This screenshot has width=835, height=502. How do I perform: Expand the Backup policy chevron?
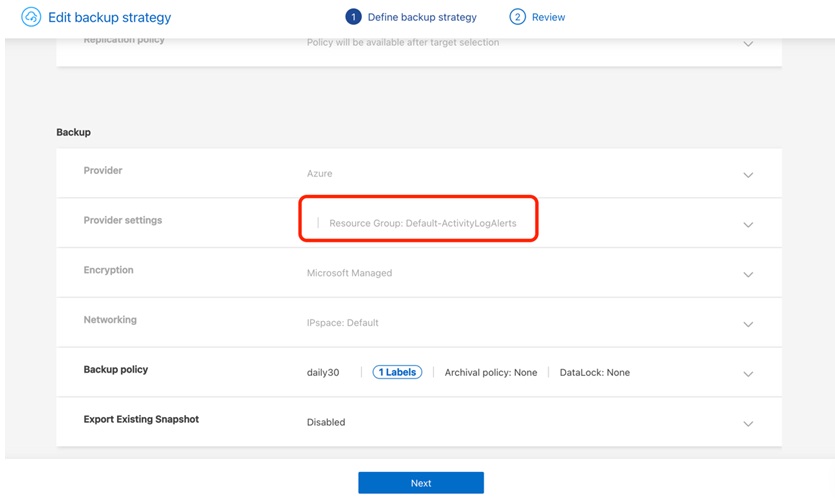pyautogui.click(x=748, y=374)
